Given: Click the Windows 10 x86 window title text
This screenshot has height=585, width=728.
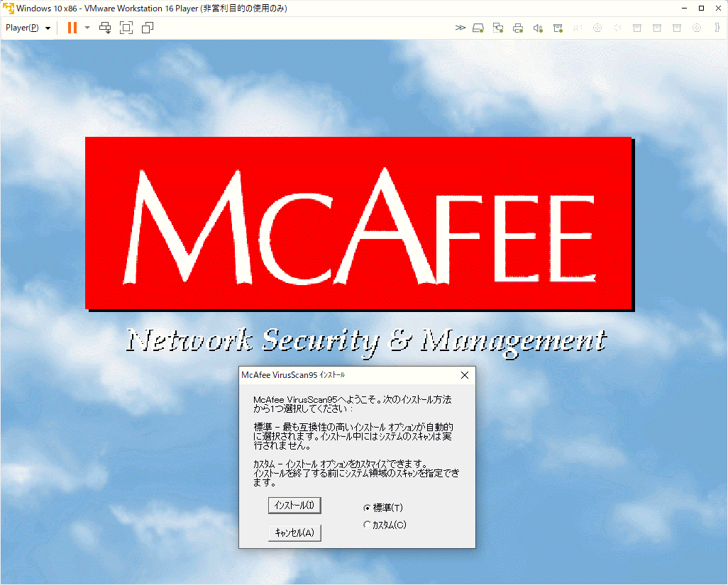Looking at the screenshot, I should [x=152, y=9].
